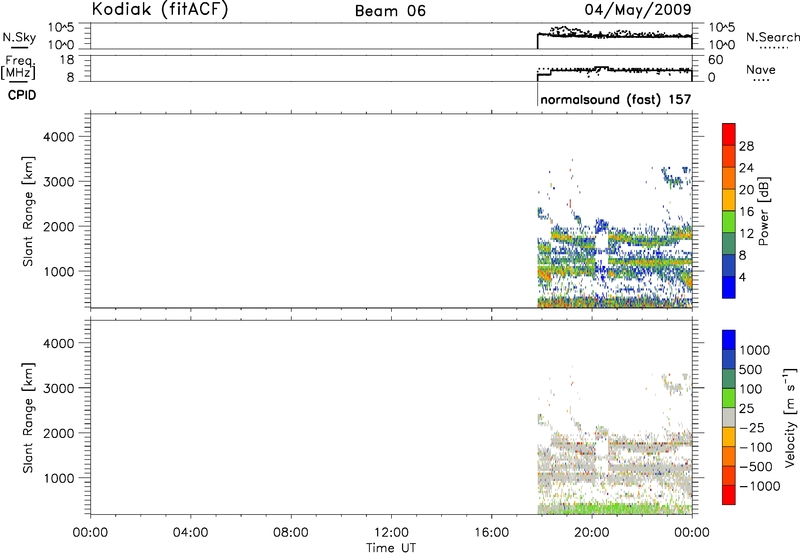The width and height of the screenshot is (800, 554).
Task: Click the "Beam 06" header label
Action: pyautogui.click(x=390, y=11)
